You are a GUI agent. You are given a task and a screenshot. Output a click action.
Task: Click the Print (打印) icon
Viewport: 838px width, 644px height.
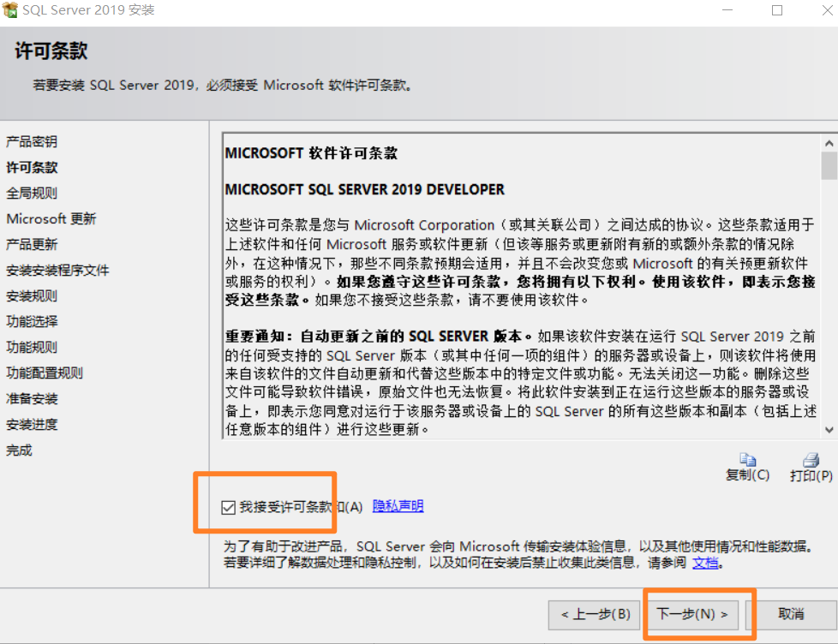(x=811, y=459)
